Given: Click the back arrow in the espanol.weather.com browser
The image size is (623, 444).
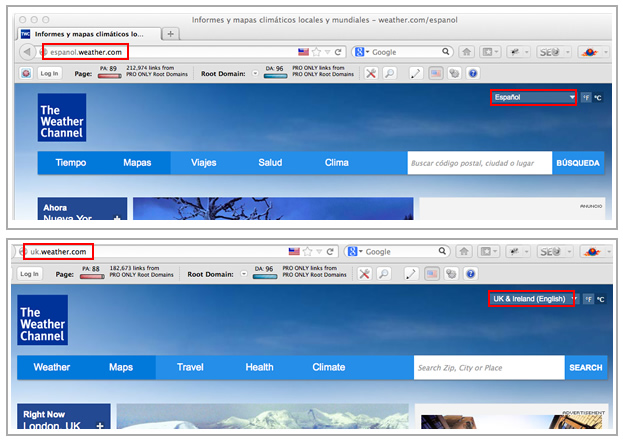Looking at the screenshot, I should coord(27,52).
